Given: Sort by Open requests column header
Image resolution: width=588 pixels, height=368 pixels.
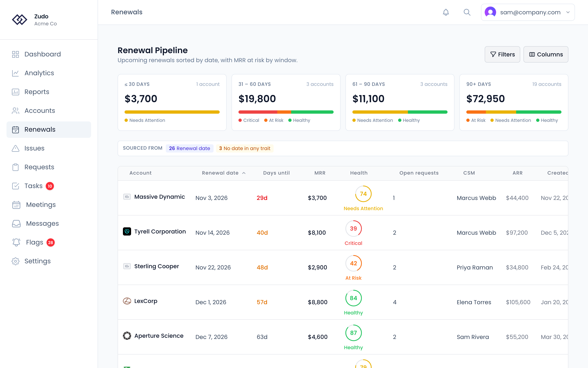Looking at the screenshot, I should pos(419,173).
